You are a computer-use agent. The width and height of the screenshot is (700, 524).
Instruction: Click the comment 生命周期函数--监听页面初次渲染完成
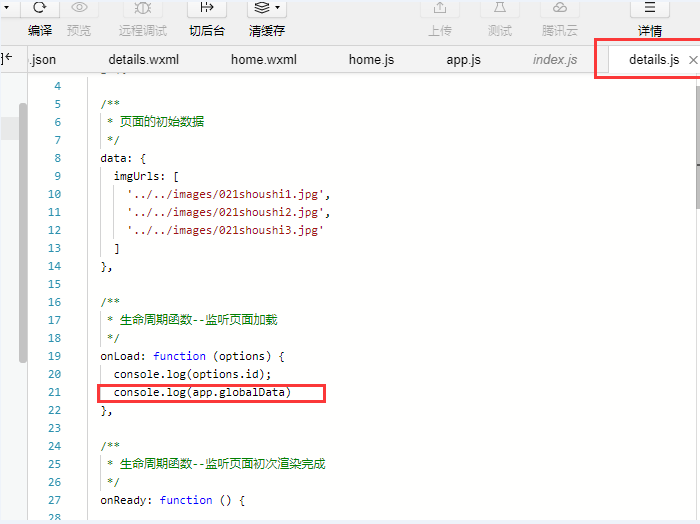(x=222, y=464)
